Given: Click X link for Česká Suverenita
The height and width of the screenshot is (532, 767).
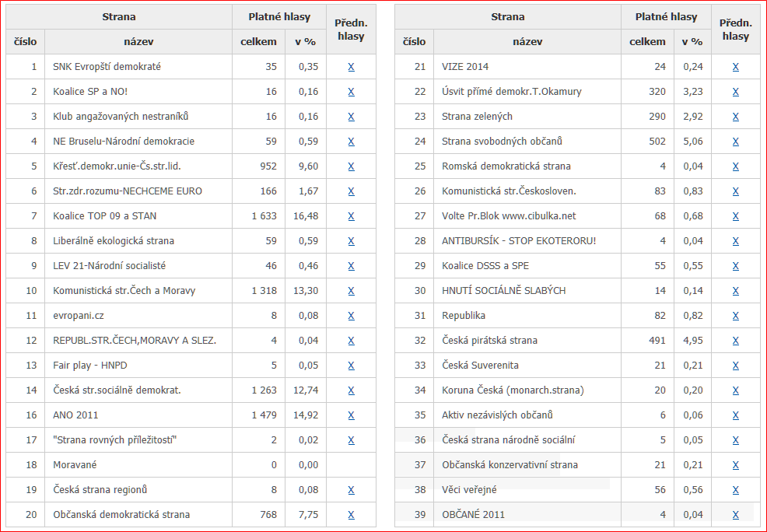Looking at the screenshot, I should pos(736,366).
